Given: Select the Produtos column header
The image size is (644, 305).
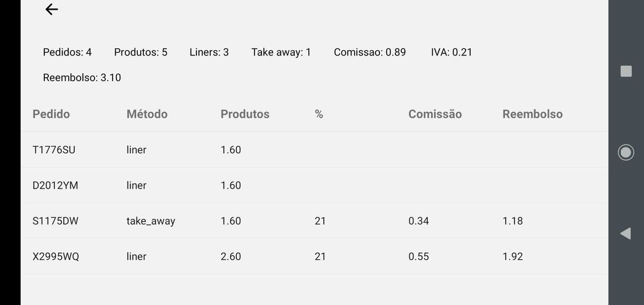Looking at the screenshot, I should click(245, 114).
